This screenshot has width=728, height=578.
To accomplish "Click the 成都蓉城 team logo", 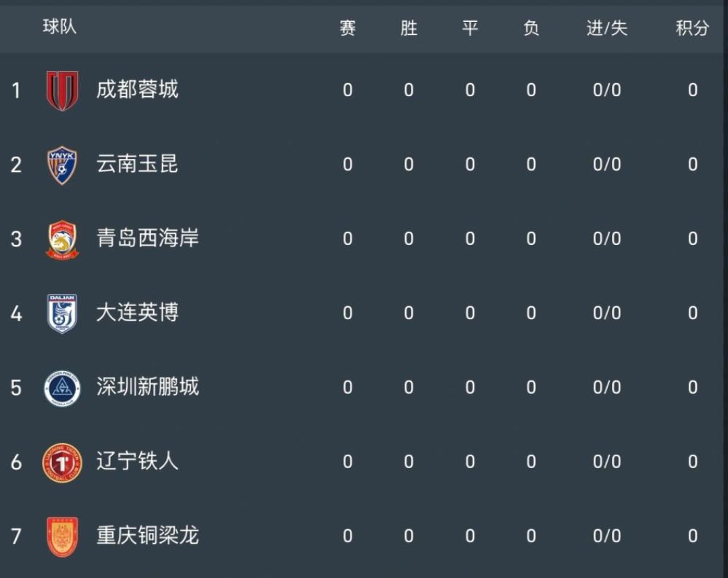I will tap(61, 90).
